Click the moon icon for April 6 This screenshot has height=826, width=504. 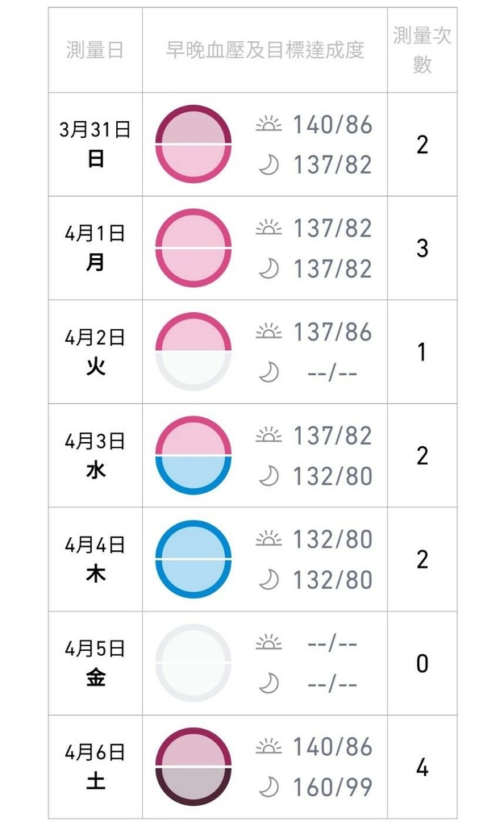[269, 787]
